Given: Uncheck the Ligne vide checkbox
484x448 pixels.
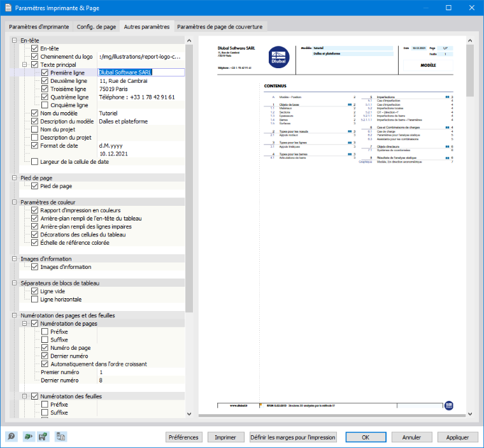Looking at the screenshot, I should click(x=35, y=291).
